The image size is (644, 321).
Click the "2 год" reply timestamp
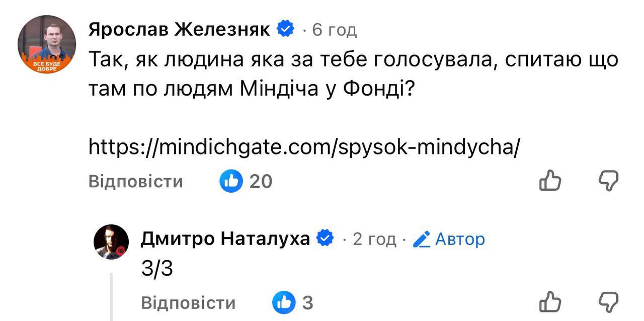tap(374, 239)
